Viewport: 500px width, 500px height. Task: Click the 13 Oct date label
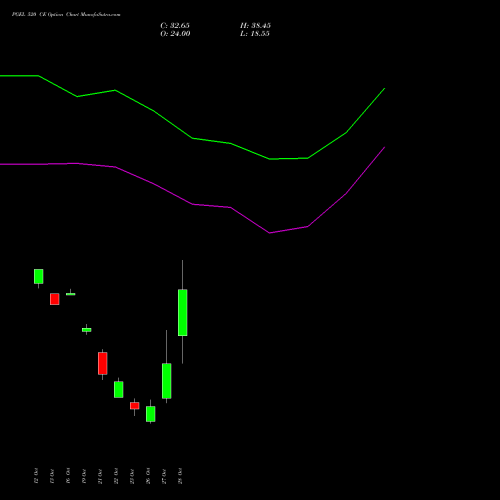[52, 476]
